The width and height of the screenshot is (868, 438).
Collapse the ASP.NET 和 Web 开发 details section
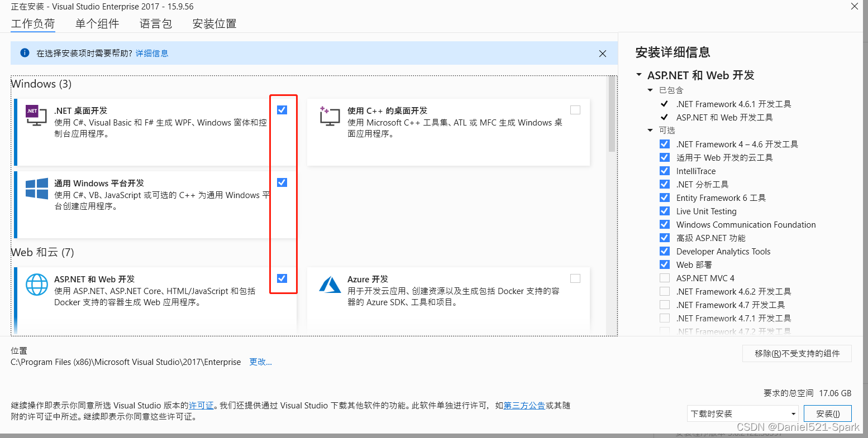point(639,75)
